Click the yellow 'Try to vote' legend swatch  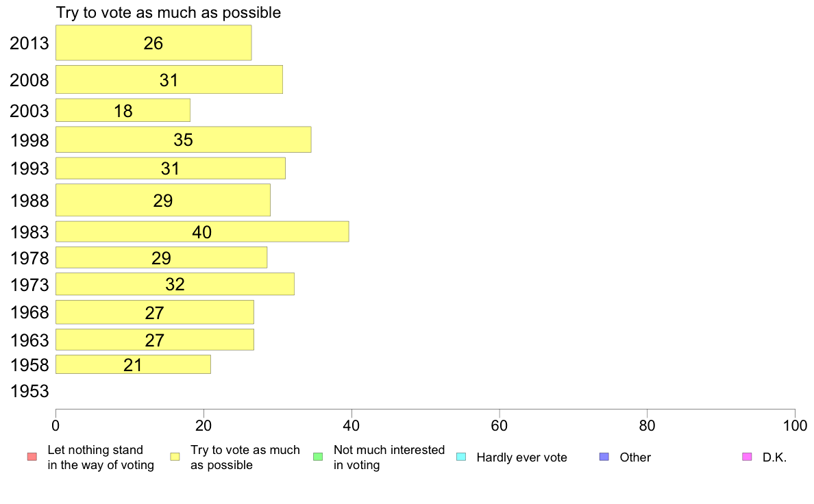point(175,457)
